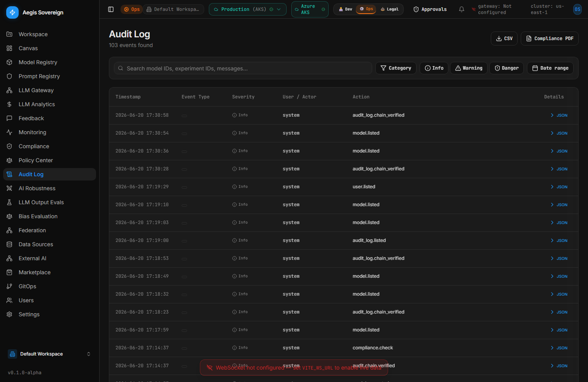Switch to the Legal persona
The image size is (588, 382).
click(x=389, y=9)
